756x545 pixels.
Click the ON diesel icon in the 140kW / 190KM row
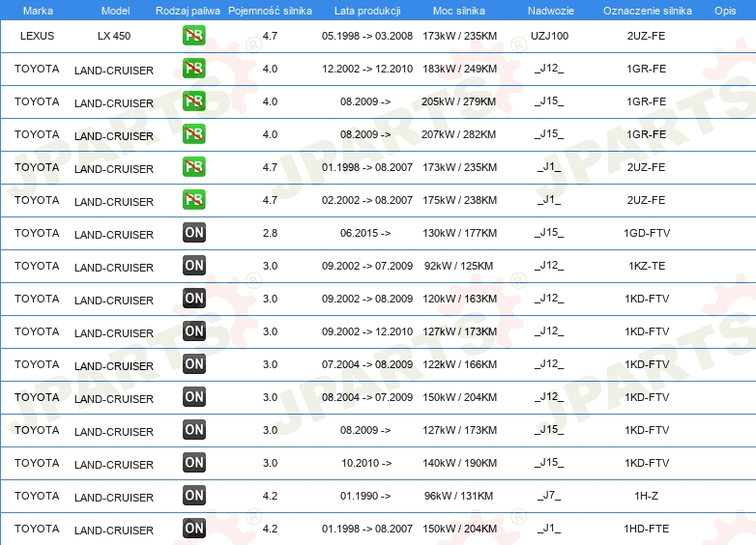click(x=193, y=463)
